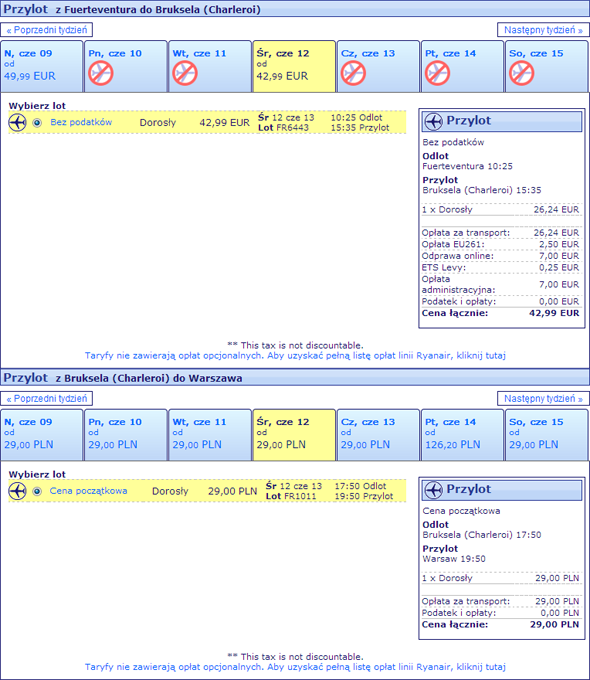Viewport: 590px width, 680px height.
Task: Open So, cze 15 tab with 29,00 PLN
Action: [x=547, y=435]
